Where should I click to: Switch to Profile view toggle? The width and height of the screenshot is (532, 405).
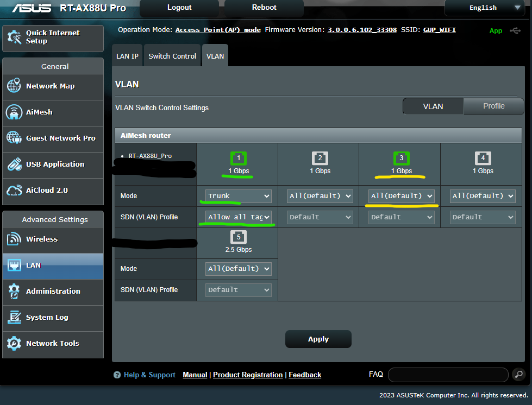493,106
